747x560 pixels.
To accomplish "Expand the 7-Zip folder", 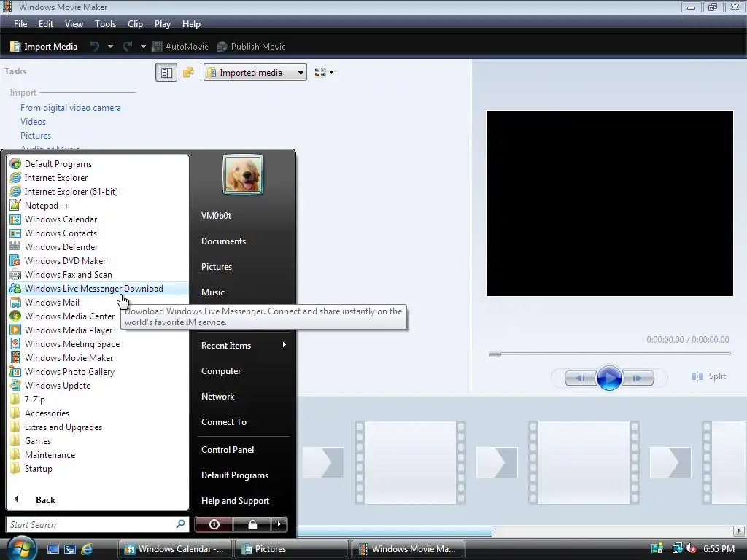I will (x=98, y=399).
